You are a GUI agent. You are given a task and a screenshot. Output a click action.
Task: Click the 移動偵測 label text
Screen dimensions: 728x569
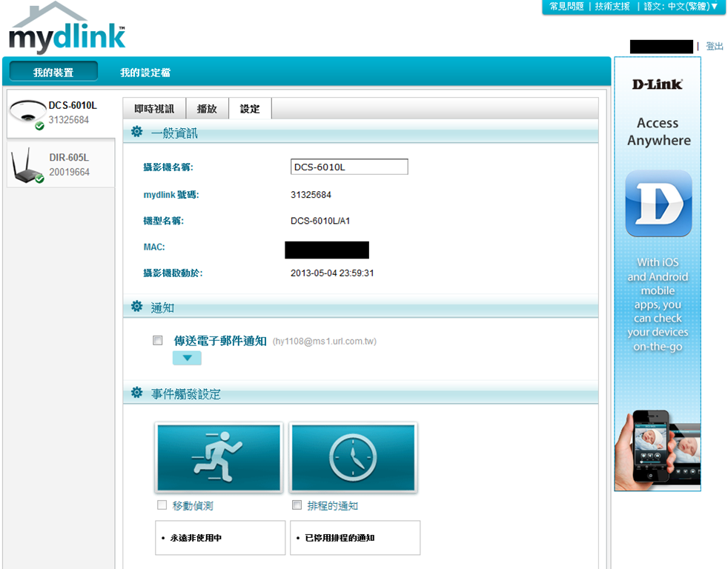tap(193, 506)
